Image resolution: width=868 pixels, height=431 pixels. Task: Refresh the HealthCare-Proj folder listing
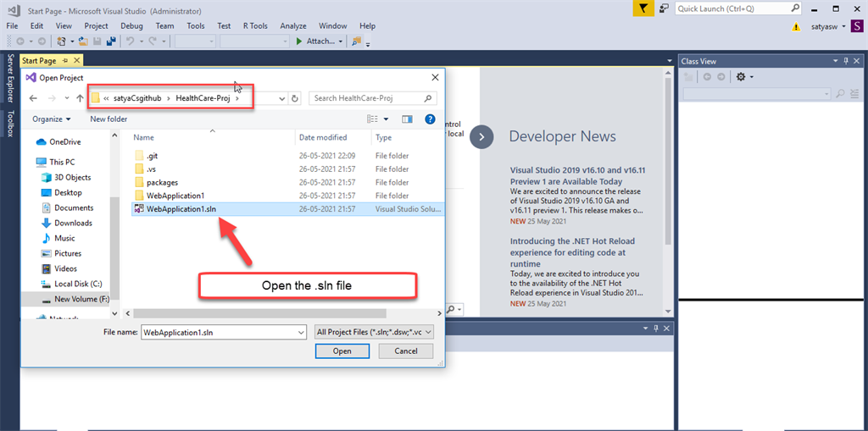tap(295, 98)
